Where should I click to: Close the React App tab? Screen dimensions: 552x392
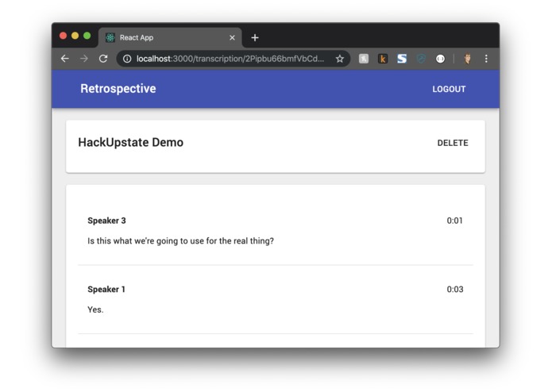click(232, 37)
